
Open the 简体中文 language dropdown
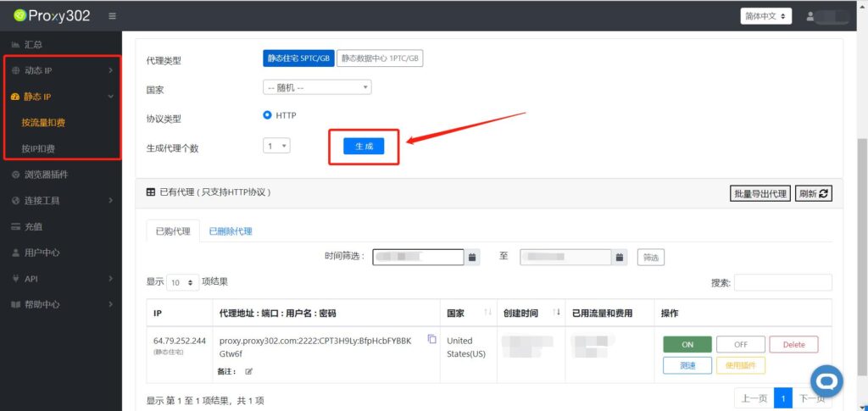coord(765,17)
